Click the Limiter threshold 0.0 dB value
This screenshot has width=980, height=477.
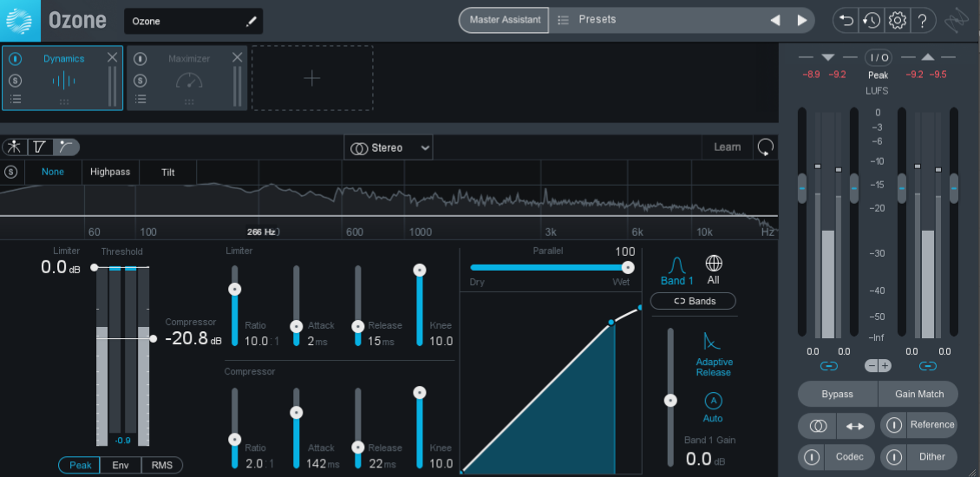pyautogui.click(x=61, y=268)
